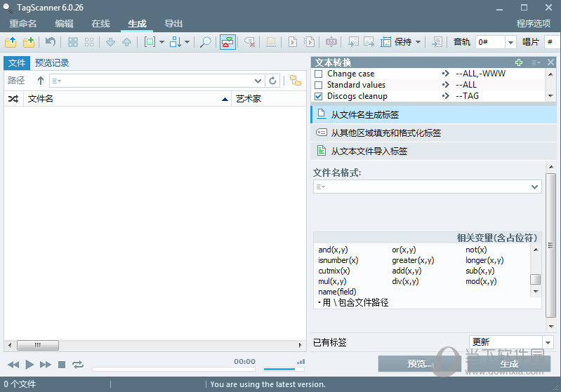561x392 pixels.
Task: Enable the Standard values checkbox
Action: (319, 85)
